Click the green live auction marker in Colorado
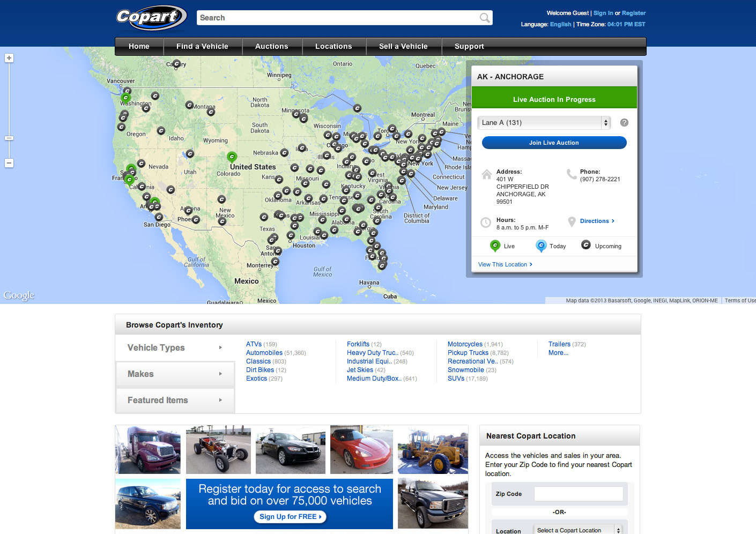 [232, 156]
